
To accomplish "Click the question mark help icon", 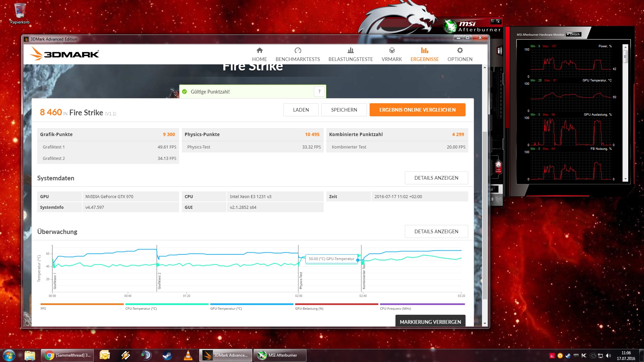I will pos(319,92).
